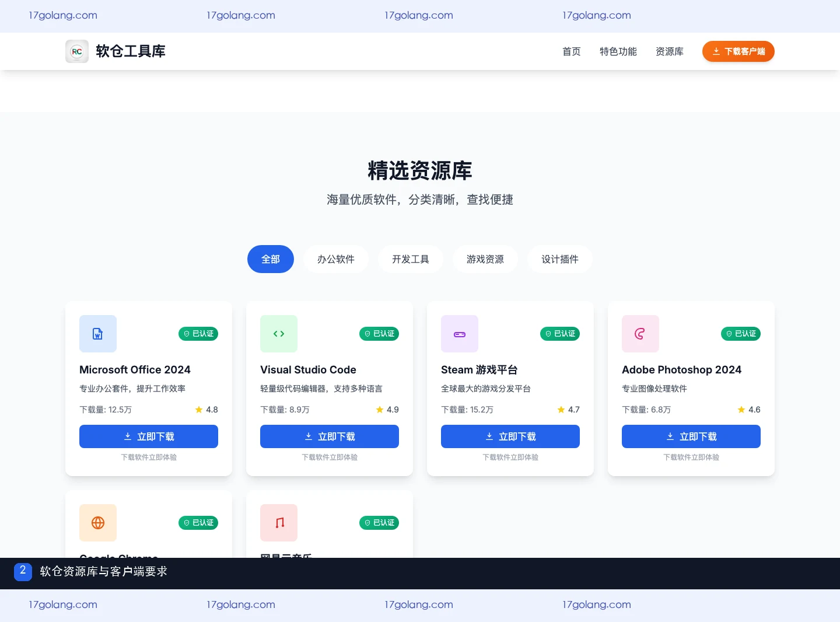This screenshot has width=840, height=622.
Task: Click 专业图像处理软件 description
Action: [654, 389]
